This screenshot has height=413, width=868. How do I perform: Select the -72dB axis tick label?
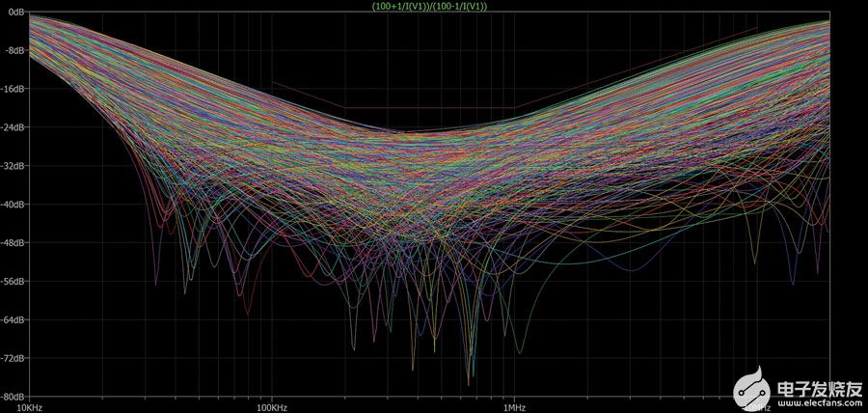click(13, 358)
